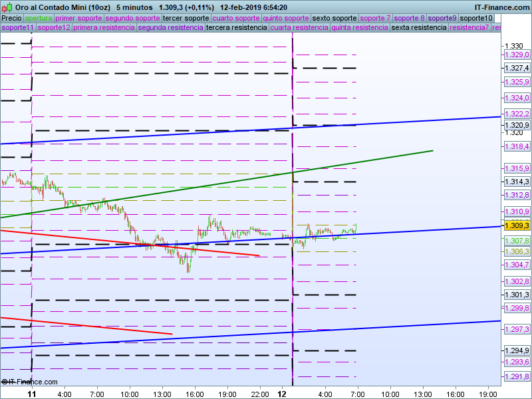The height and width of the screenshot is (399, 532).
Task: Click the day 12 marker on time axis
Action: (282, 394)
